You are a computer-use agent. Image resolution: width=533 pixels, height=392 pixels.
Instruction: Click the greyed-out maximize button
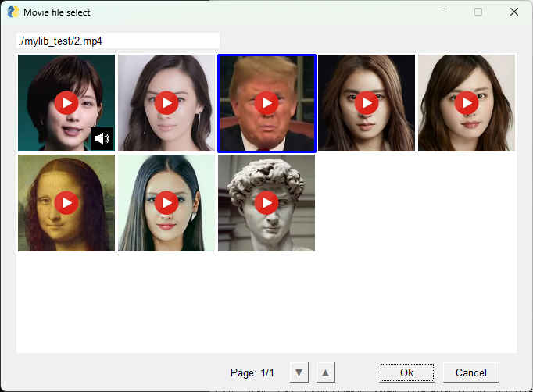click(478, 12)
